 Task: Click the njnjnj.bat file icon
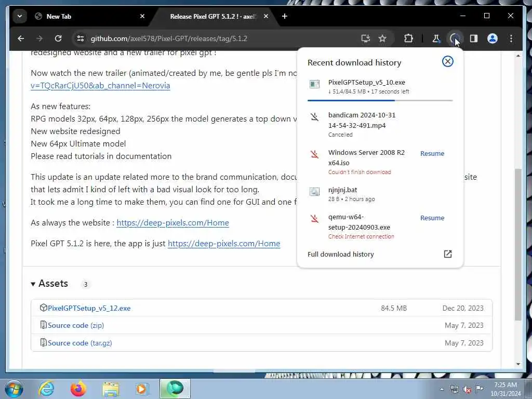(314, 192)
